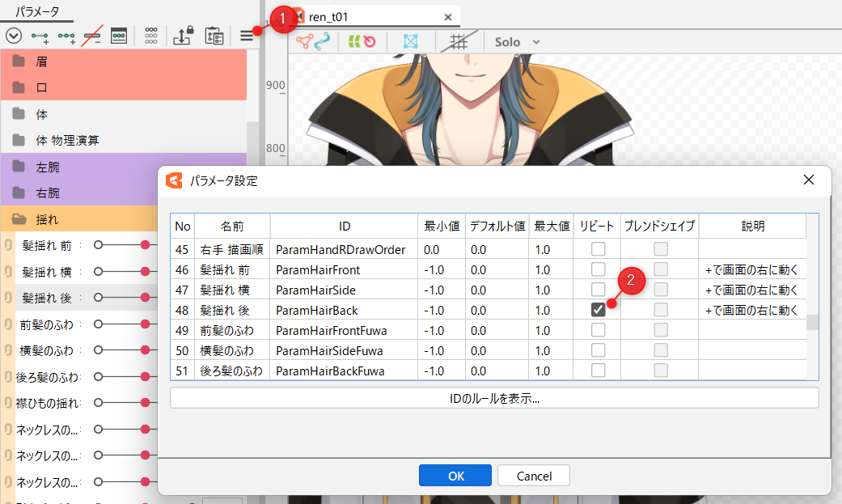Open the Solo dropdown in canvas toolbar
This screenshot has height=504, width=842.
click(517, 42)
